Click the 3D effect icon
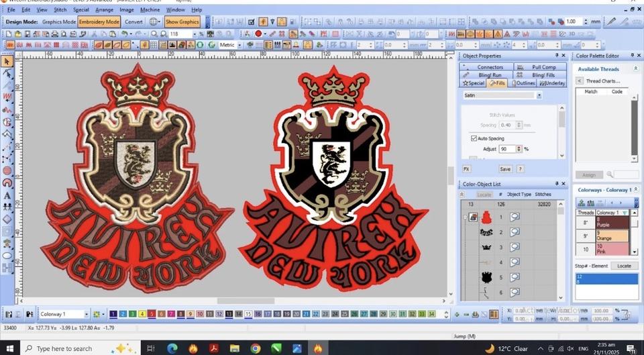The height and width of the screenshot is (355, 644). pos(572,34)
